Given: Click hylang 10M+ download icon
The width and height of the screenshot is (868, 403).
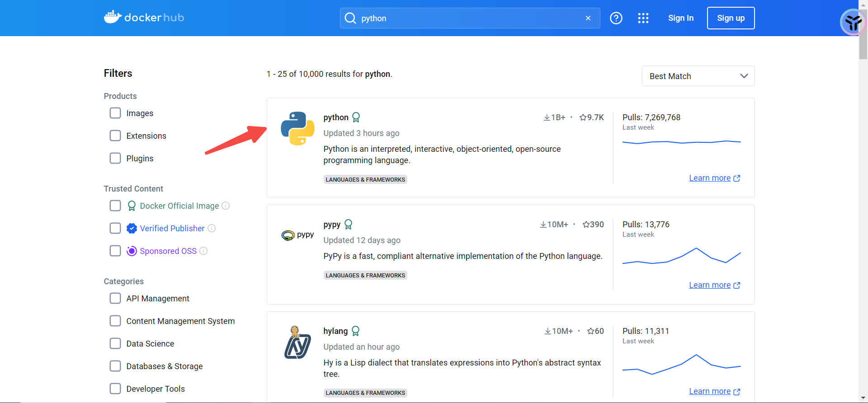Looking at the screenshot, I should (547, 331).
